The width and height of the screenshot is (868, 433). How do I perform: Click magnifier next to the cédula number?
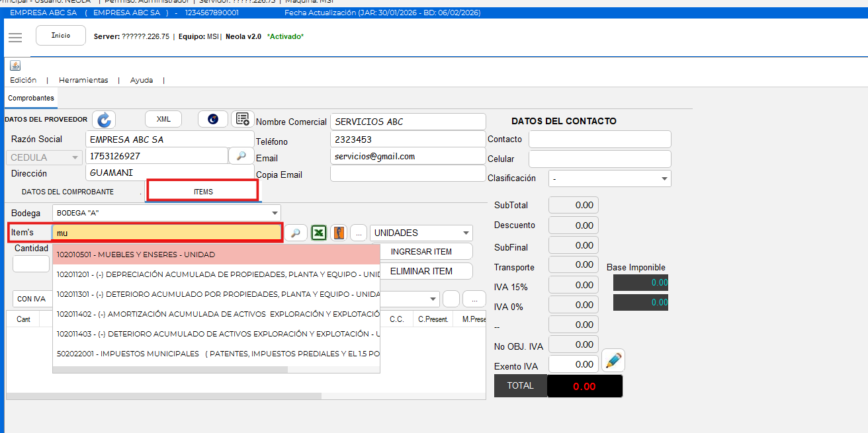click(x=241, y=156)
